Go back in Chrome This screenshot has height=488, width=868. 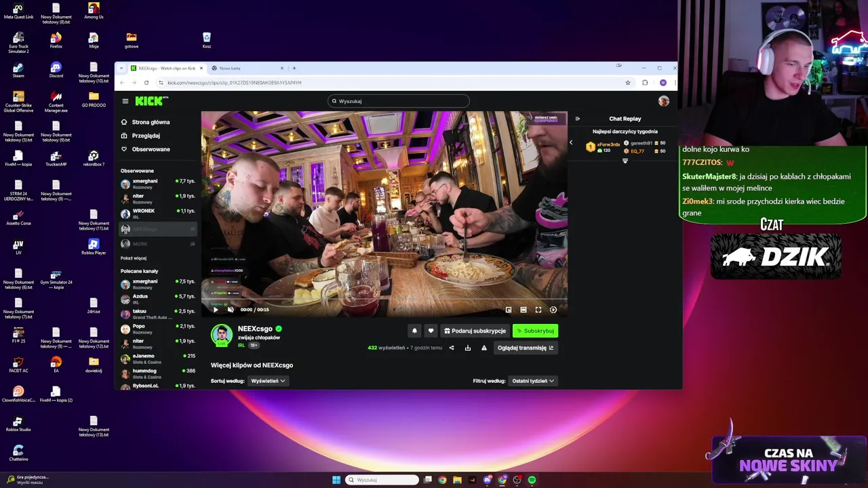(122, 83)
